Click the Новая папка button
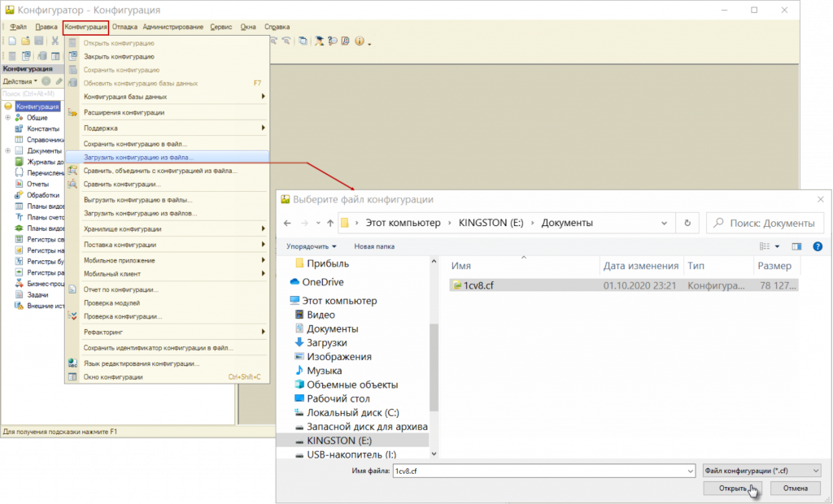Screen dimensions: 833x504 click(x=374, y=246)
